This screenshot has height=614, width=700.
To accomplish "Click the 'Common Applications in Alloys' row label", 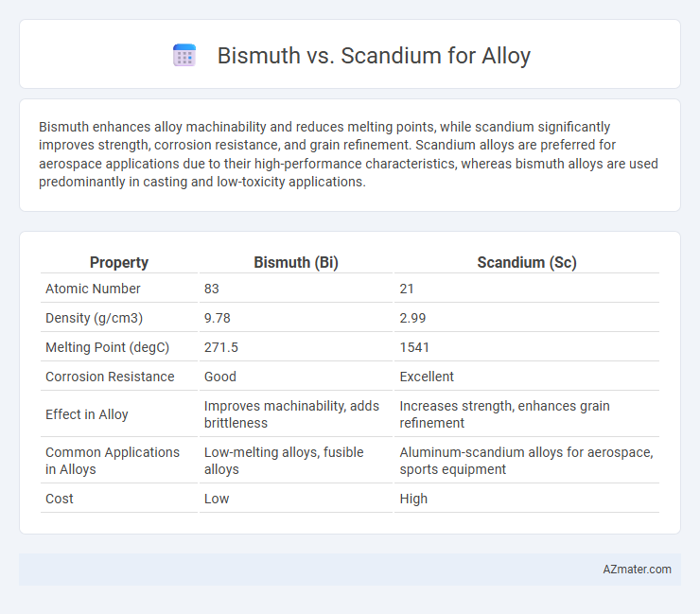I will [113, 461].
